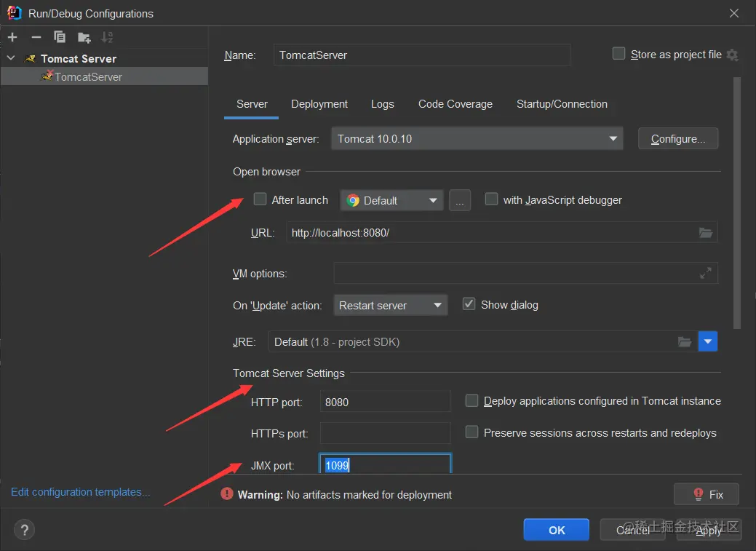Screen dimensions: 756x551
Task: Click the Fix button
Action: tap(707, 494)
